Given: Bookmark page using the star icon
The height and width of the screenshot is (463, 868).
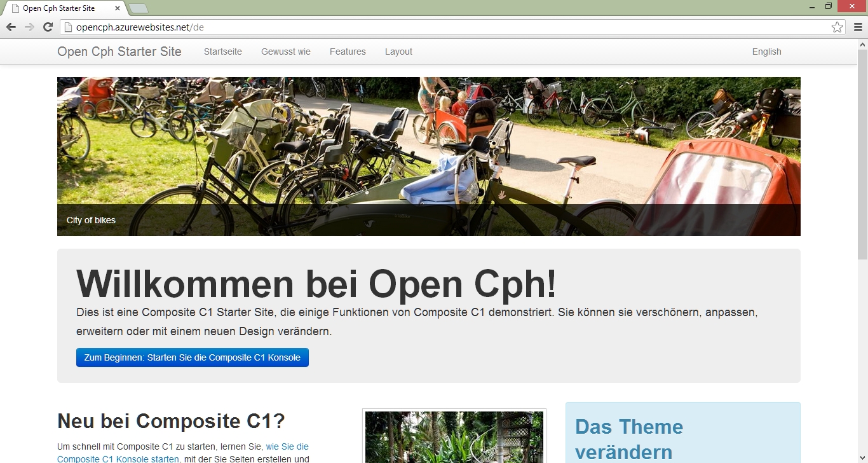Looking at the screenshot, I should [837, 27].
